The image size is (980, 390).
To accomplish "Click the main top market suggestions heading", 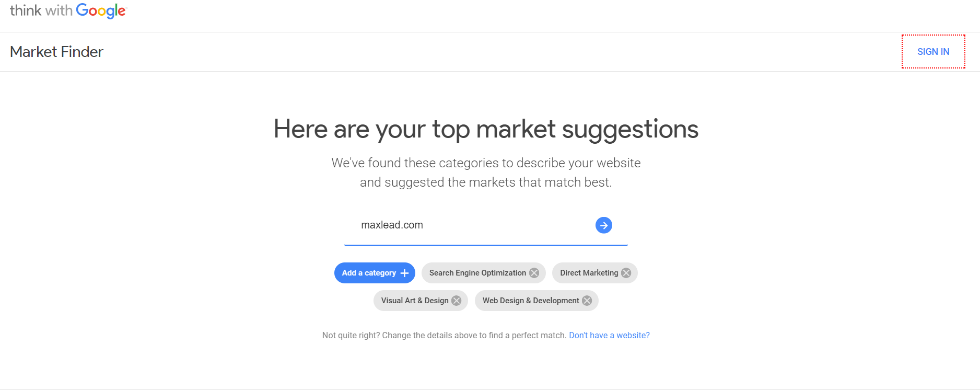I will tap(486, 129).
